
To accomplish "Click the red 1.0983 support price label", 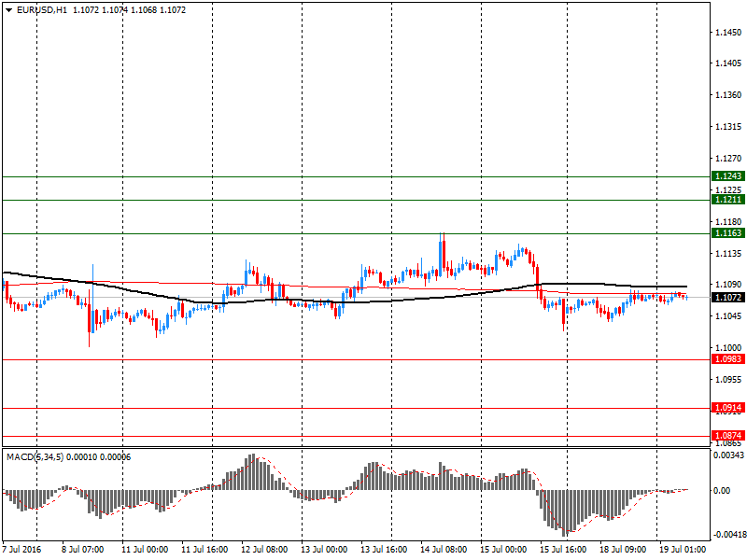I will (728, 359).
